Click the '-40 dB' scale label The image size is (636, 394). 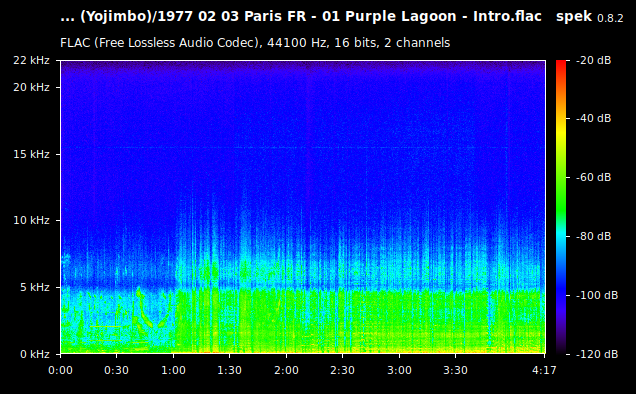[x=593, y=118]
